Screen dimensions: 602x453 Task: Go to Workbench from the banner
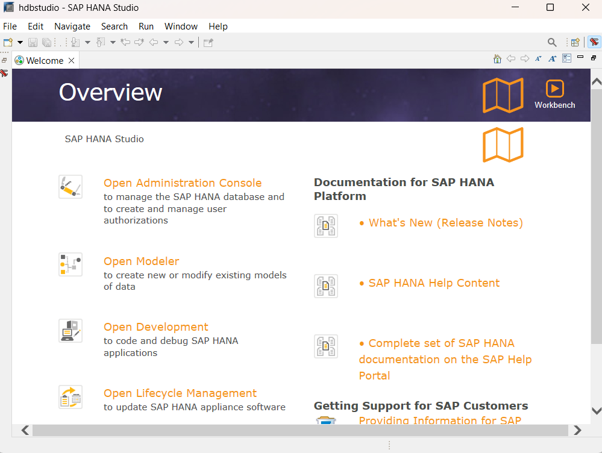[x=555, y=94]
